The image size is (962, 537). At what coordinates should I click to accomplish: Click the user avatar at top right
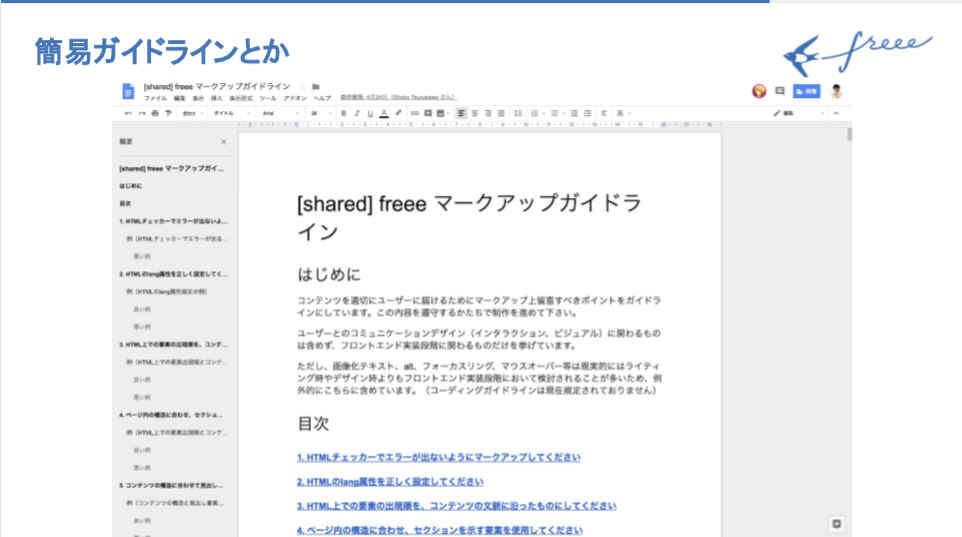(836, 91)
